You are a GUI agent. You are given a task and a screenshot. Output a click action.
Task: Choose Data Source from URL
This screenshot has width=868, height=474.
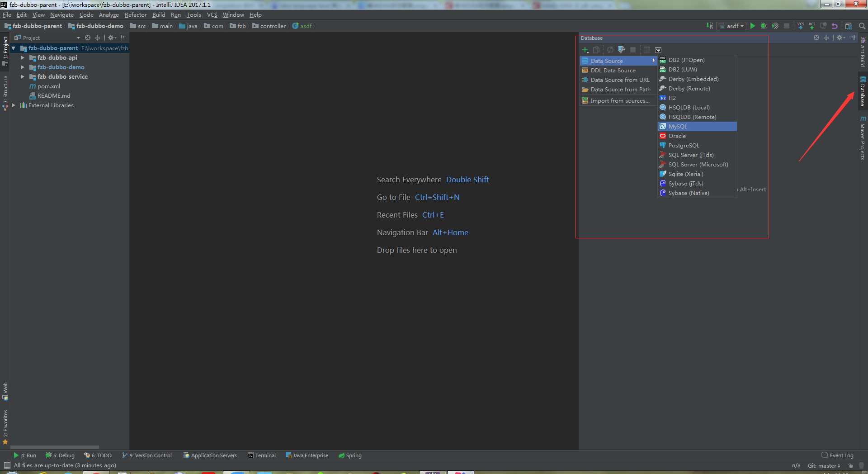(618, 80)
